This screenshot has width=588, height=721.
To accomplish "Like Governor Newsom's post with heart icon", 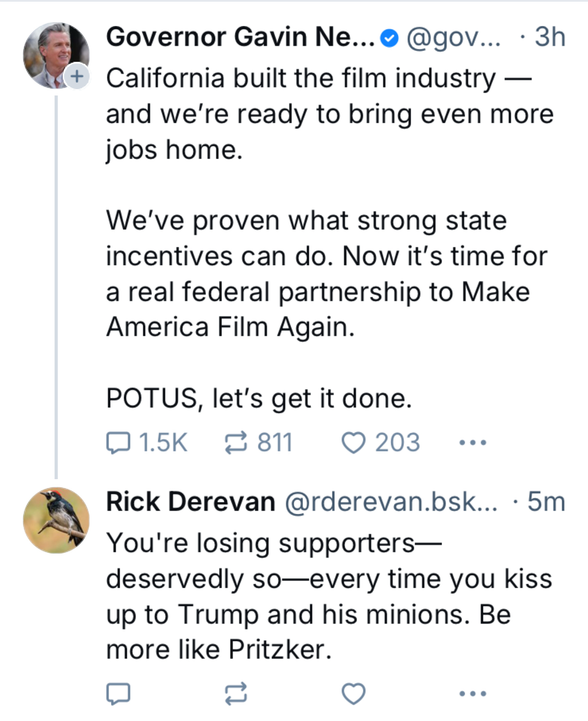I will (353, 443).
